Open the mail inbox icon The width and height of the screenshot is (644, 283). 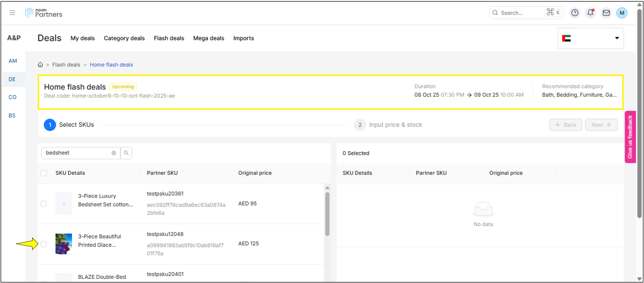click(606, 13)
